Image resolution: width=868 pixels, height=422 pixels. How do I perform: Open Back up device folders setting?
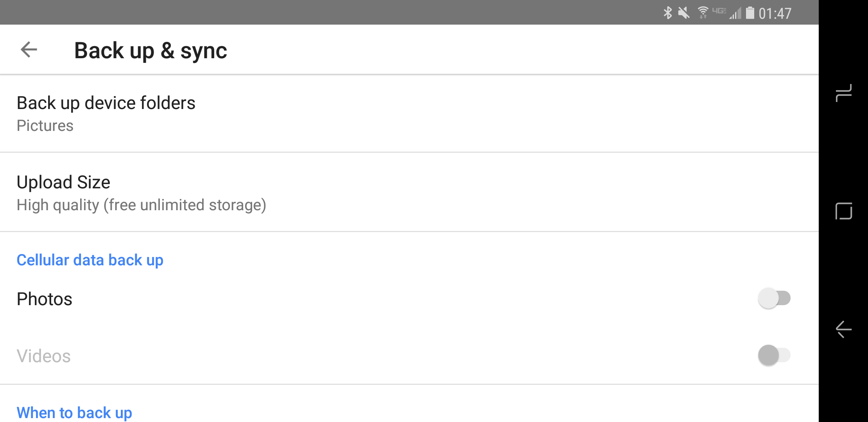tap(409, 113)
